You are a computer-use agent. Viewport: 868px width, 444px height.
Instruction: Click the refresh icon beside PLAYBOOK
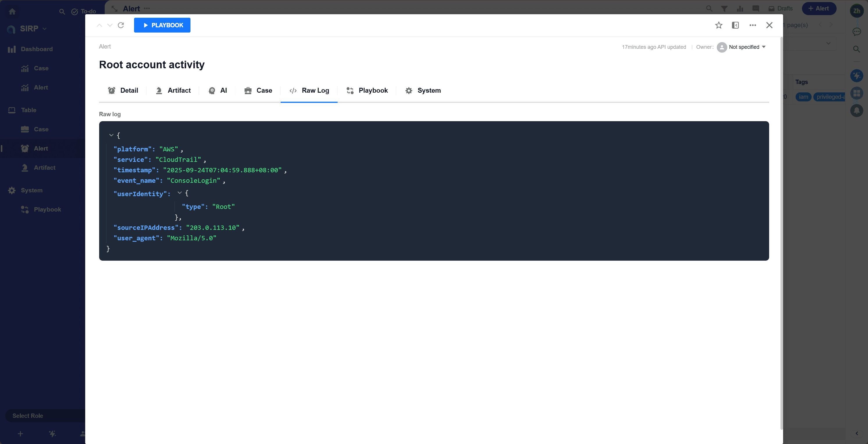point(121,25)
